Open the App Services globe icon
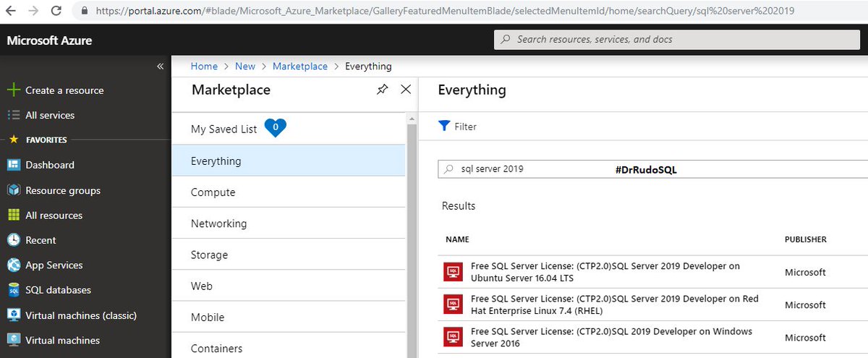 (13, 265)
